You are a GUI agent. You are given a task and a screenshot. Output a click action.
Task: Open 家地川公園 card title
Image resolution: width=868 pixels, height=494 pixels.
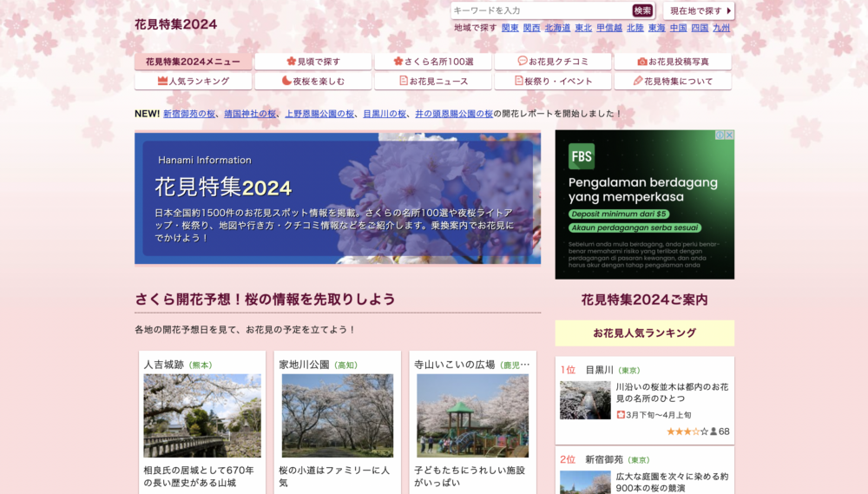[x=304, y=365]
